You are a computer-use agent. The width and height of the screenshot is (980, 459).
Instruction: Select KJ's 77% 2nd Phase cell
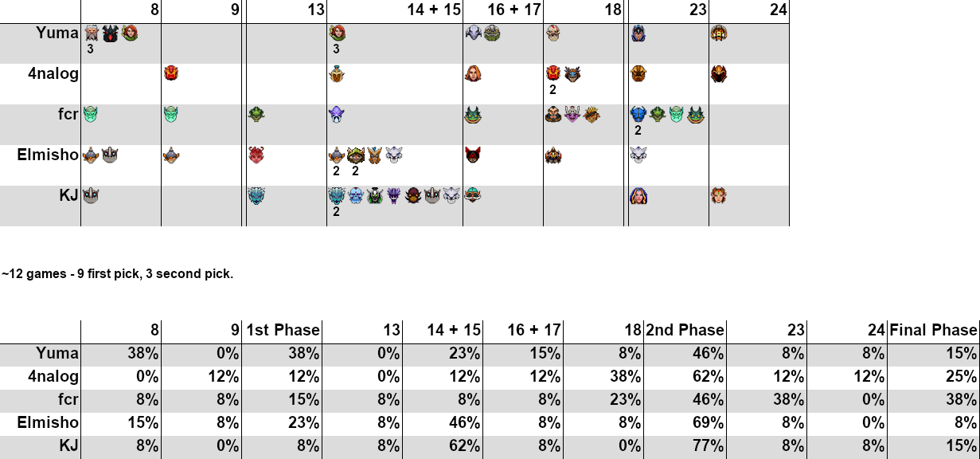click(707, 445)
